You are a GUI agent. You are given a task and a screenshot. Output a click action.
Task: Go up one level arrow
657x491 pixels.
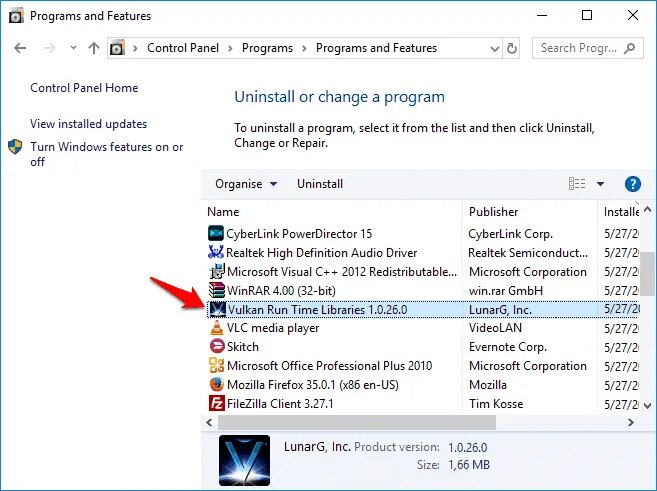94,48
